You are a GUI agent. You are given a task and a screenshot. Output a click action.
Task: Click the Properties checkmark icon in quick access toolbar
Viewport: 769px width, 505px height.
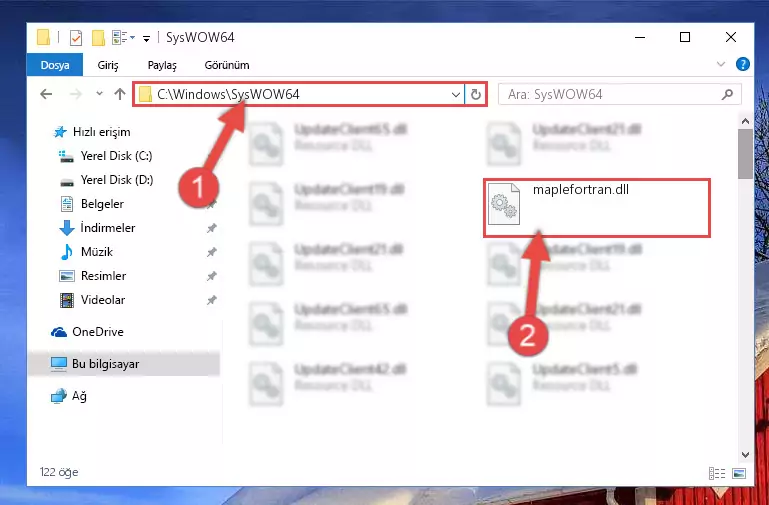(x=76, y=38)
